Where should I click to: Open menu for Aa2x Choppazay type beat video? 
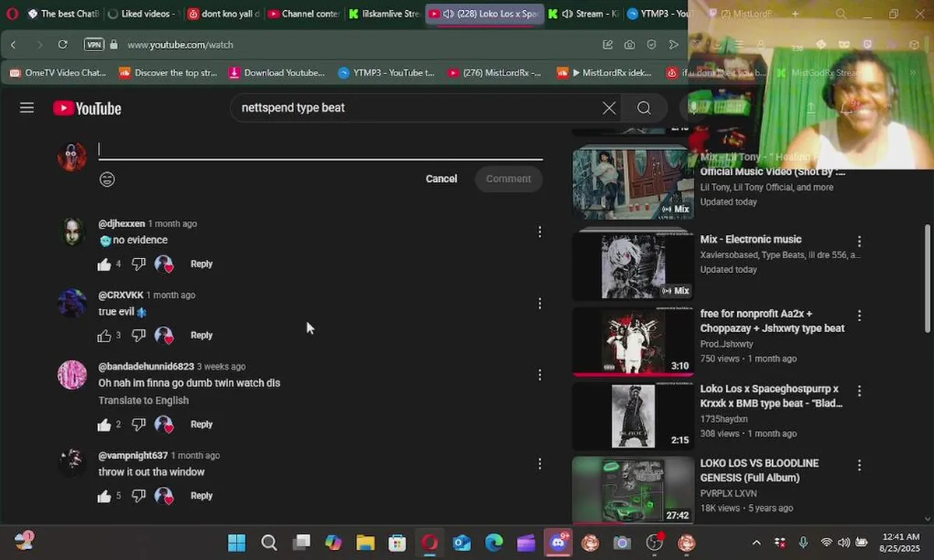click(x=859, y=316)
